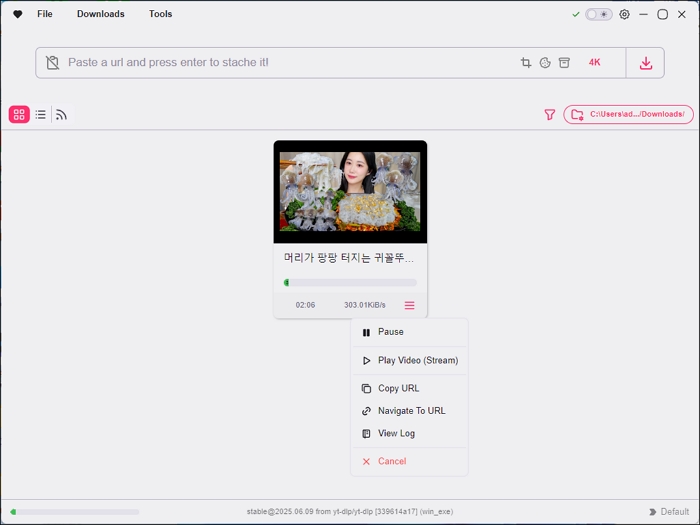The image size is (700, 525).
Task: Click the global progress bar in status bar
Action: 75,512
